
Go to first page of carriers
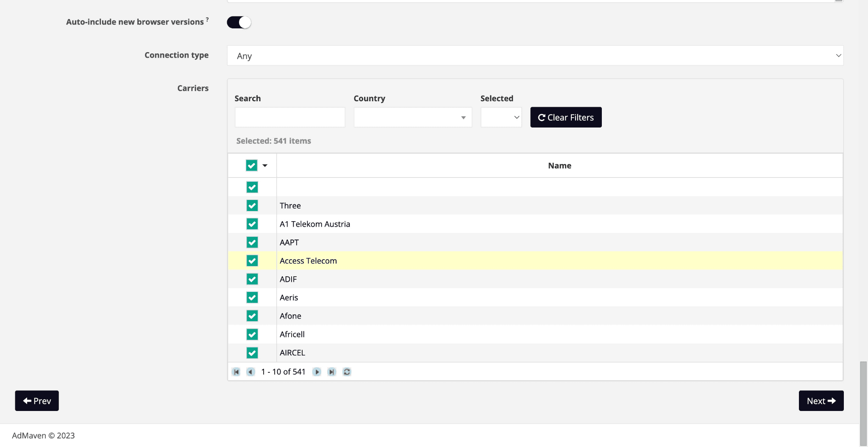coord(236,372)
